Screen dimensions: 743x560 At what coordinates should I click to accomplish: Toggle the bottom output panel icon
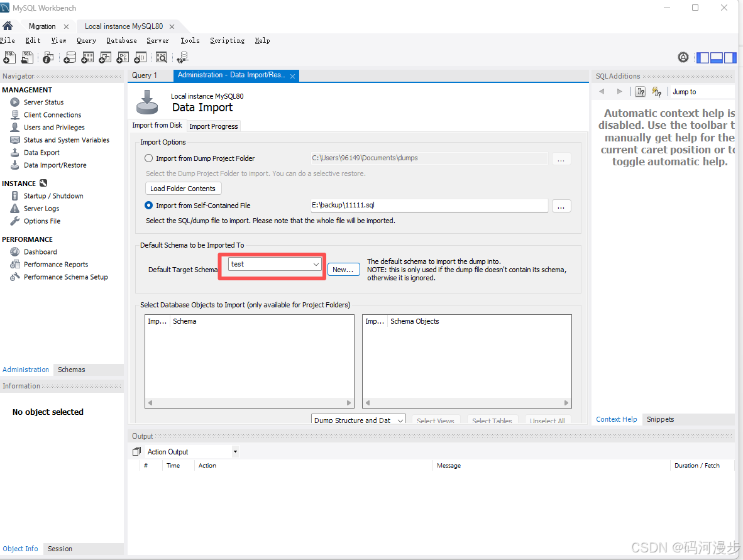tap(717, 58)
